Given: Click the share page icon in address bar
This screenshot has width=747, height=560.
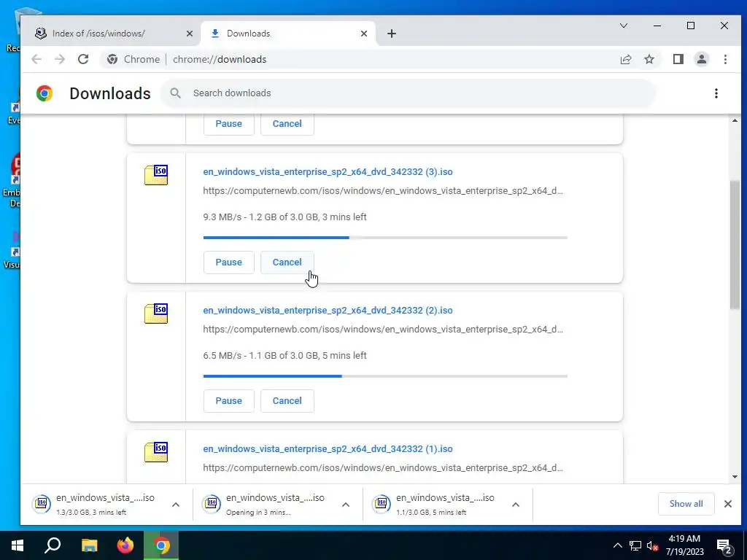Looking at the screenshot, I should pos(625,60).
